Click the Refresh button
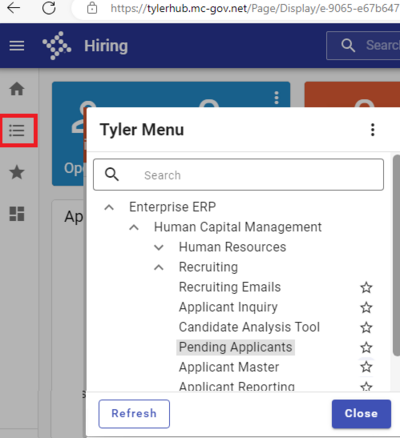This screenshot has height=438, width=400. point(134,414)
